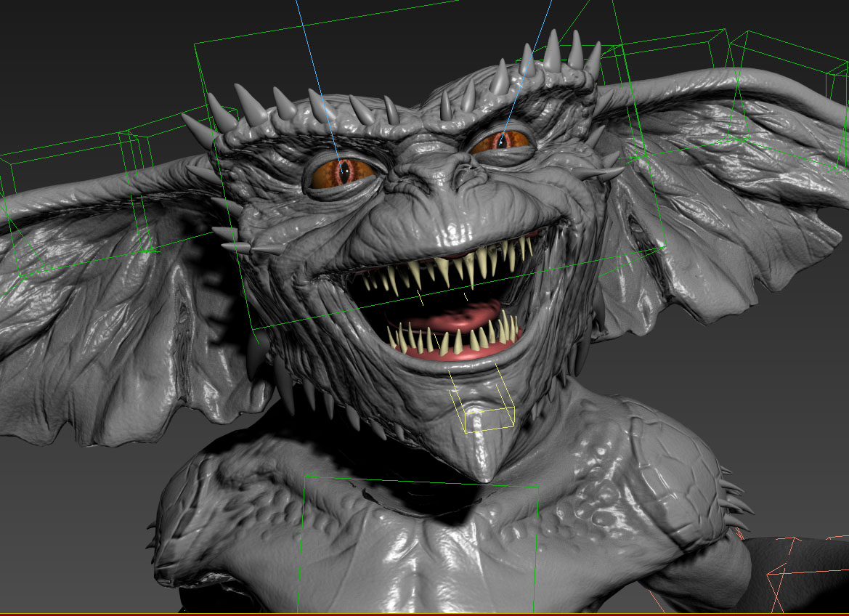Pick the orange eye under the lower brow
The width and height of the screenshot is (849, 616).
(343, 173)
